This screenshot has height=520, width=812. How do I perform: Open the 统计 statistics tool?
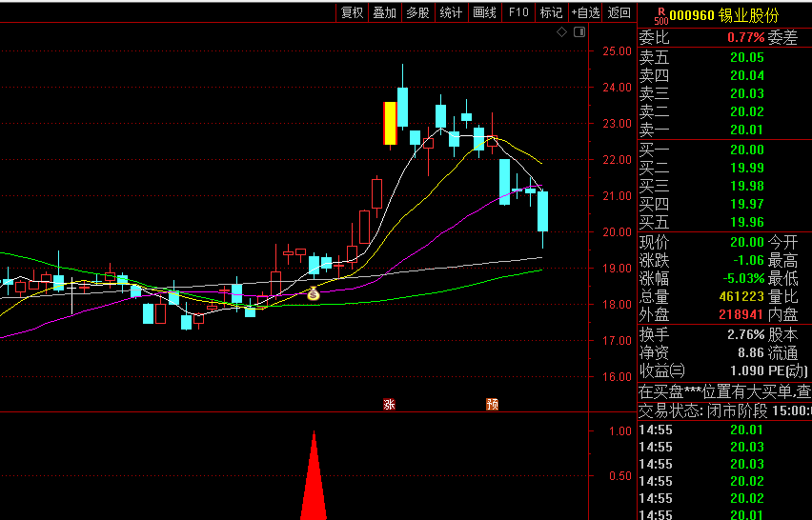coord(451,13)
